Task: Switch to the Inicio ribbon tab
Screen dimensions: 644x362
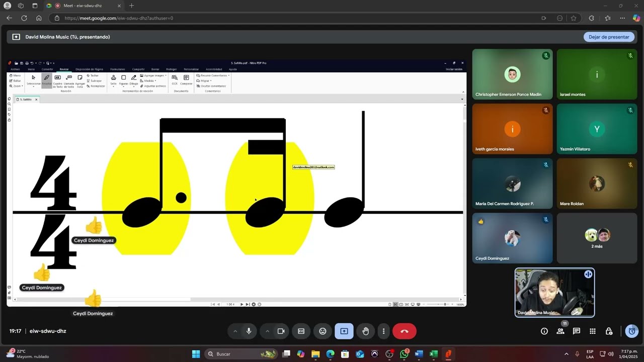Action: (31, 69)
